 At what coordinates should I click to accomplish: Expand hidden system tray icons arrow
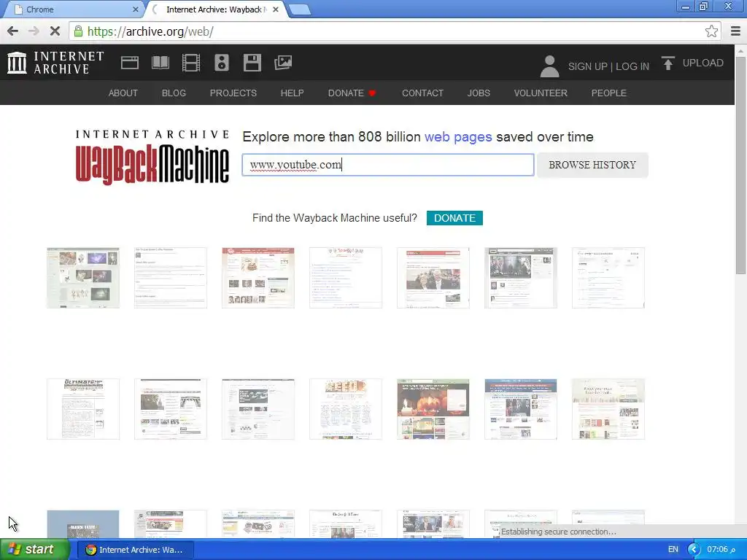(x=694, y=550)
